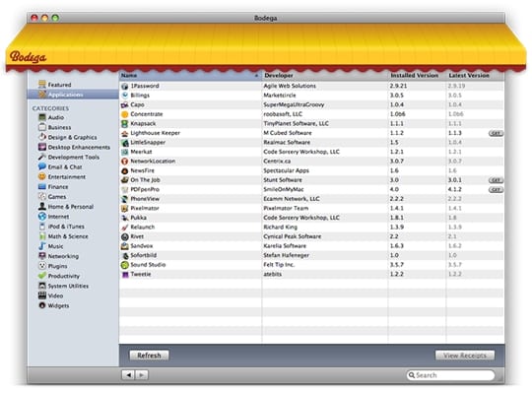This screenshot has height=393, width=532.
Task: Select the Pukka row name
Action: click(138, 218)
